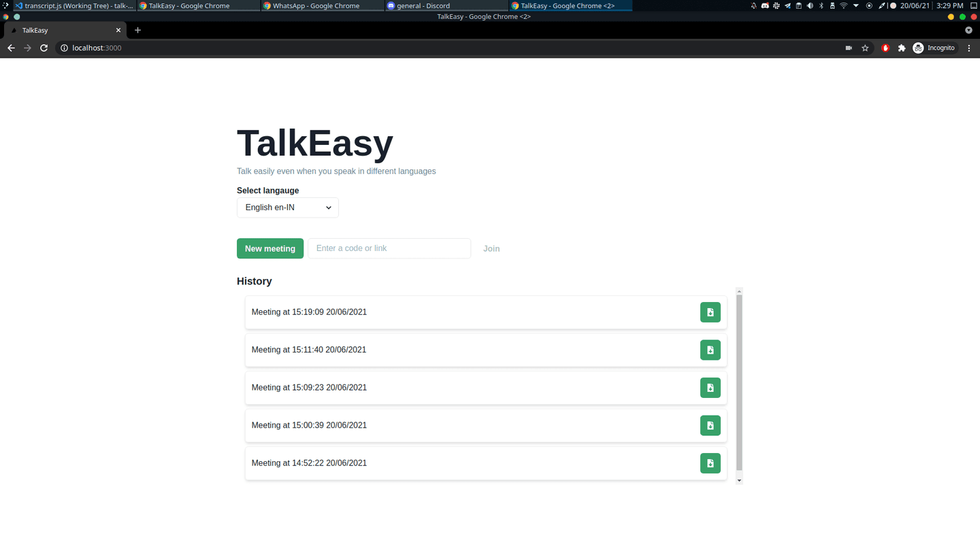Click the 20/06/21 date in the panel
The height and width of the screenshot is (551, 980).
pos(916,5)
